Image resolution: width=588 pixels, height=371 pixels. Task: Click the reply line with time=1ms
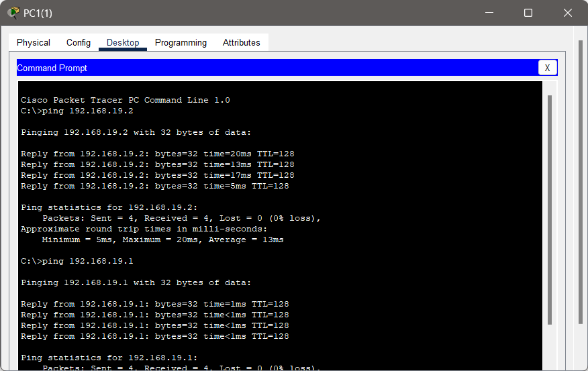click(x=155, y=304)
